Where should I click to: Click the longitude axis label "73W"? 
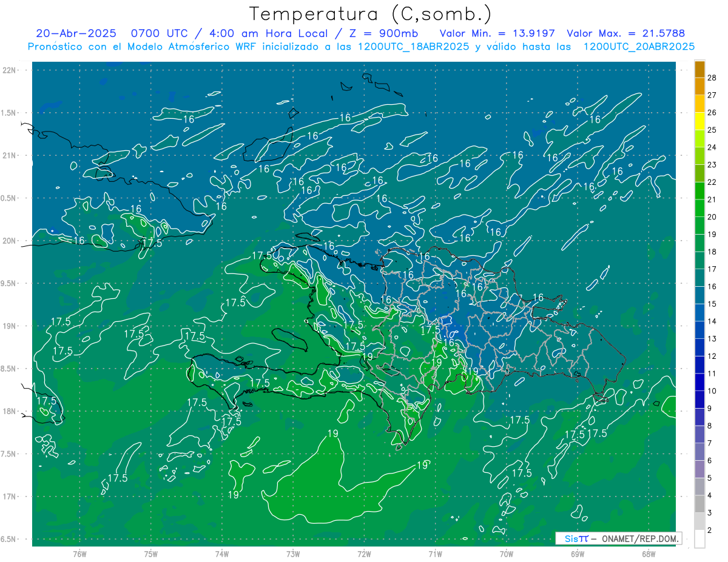pyautogui.click(x=293, y=554)
